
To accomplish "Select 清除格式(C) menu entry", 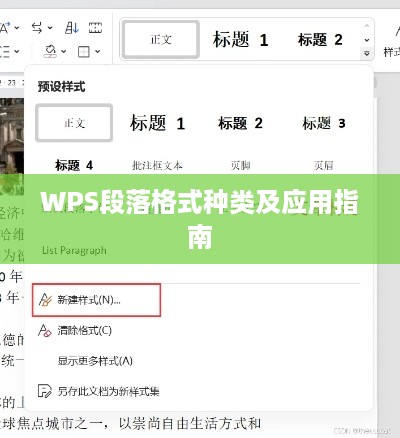I will click(x=75, y=331).
